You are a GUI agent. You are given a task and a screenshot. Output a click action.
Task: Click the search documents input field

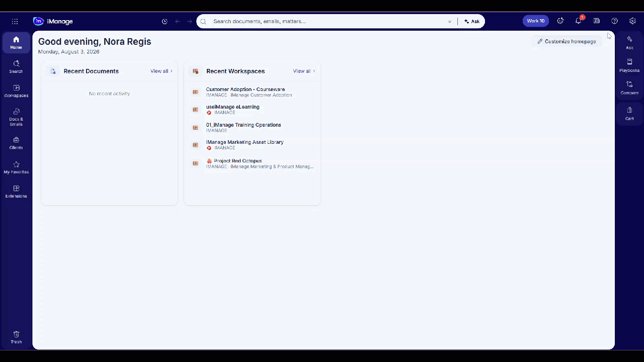coord(327,21)
